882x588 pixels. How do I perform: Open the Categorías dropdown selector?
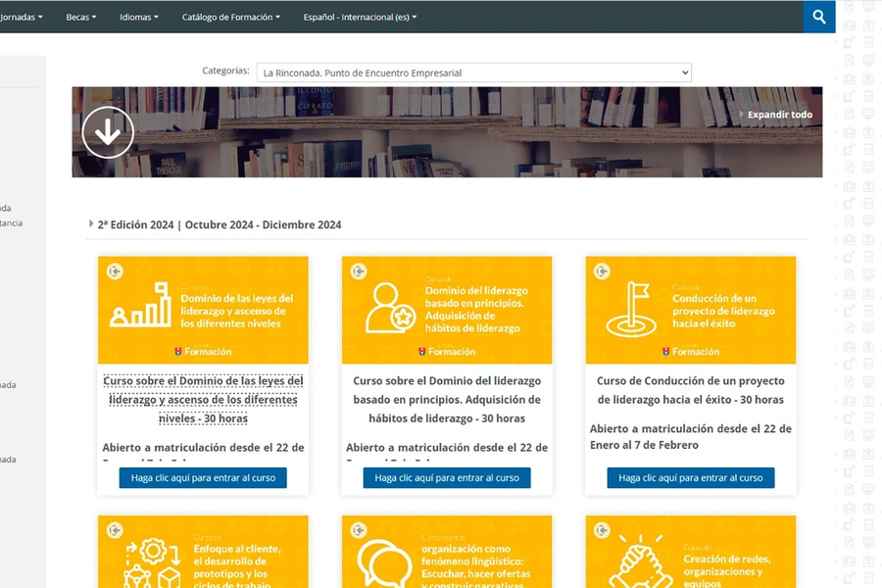click(473, 73)
